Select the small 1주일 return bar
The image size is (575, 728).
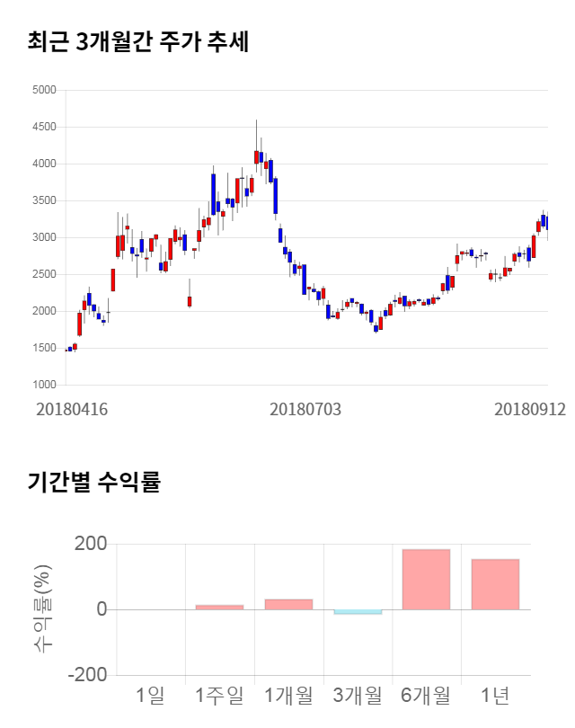[220, 607]
